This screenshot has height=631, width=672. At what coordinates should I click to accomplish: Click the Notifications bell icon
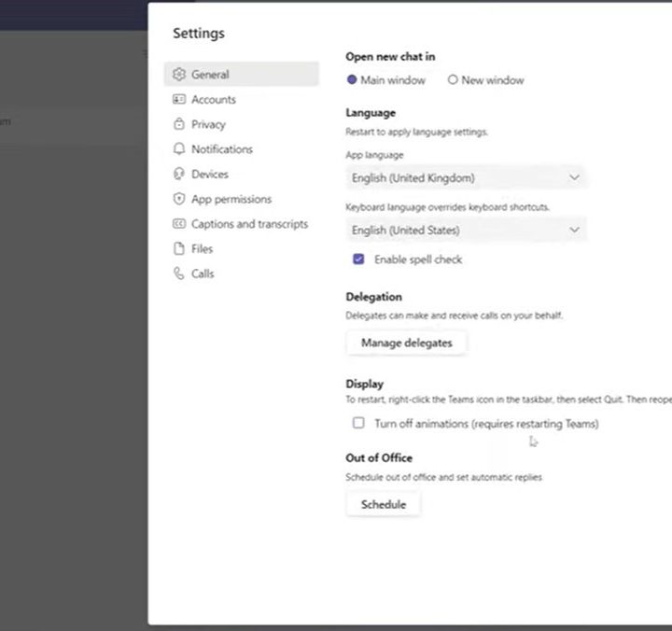pyautogui.click(x=179, y=148)
